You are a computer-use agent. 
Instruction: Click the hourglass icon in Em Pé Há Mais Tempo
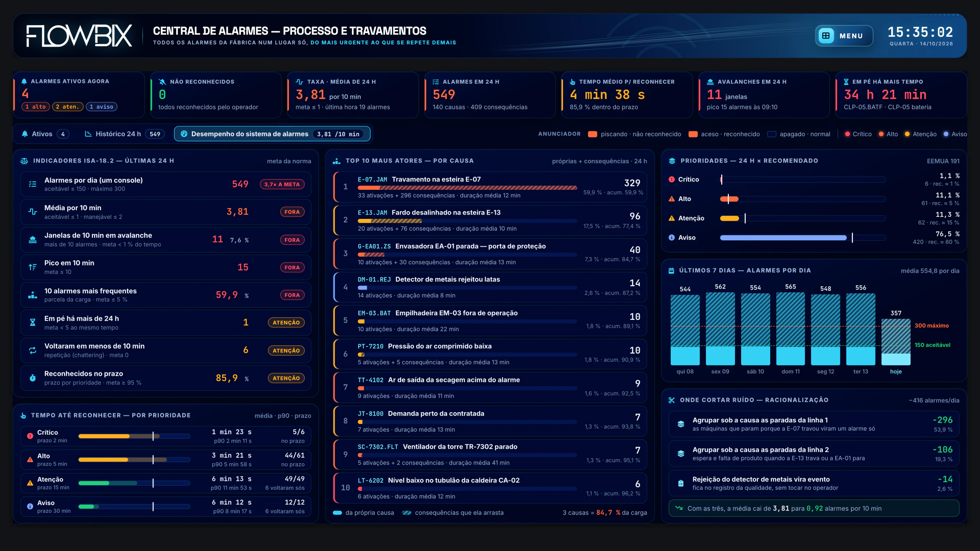[x=846, y=82]
